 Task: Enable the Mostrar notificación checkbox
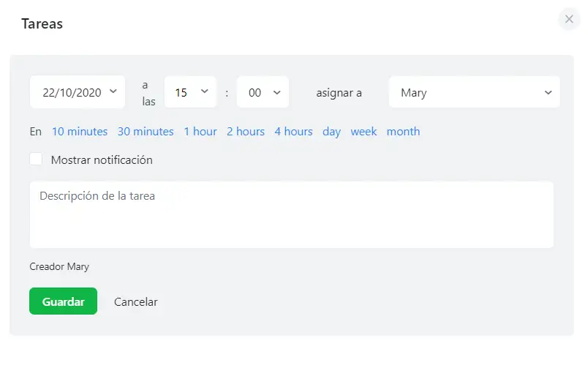click(36, 159)
